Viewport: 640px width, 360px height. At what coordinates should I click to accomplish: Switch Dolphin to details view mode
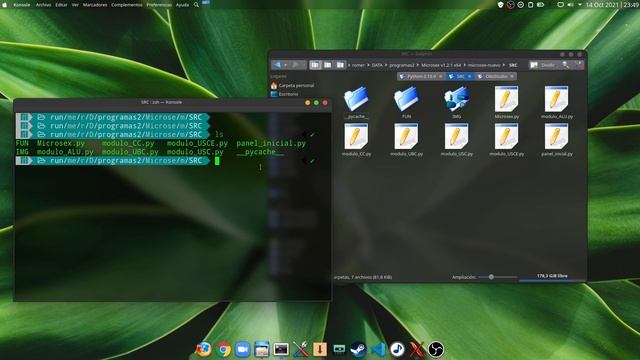click(x=340, y=65)
